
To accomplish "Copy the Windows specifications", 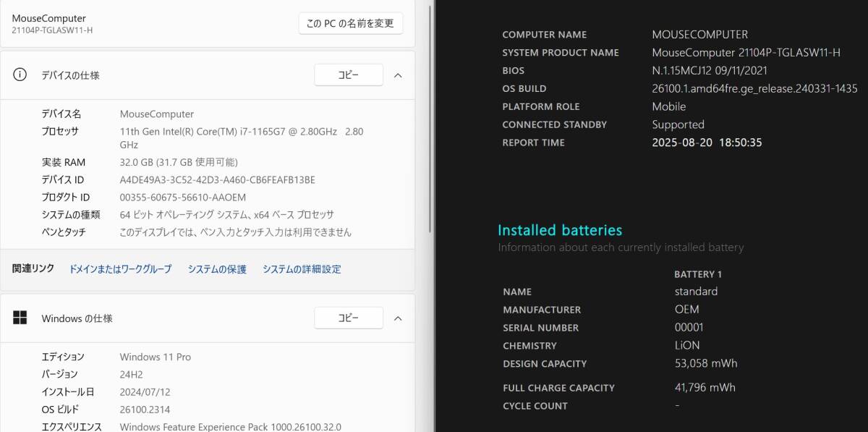I will pos(348,318).
